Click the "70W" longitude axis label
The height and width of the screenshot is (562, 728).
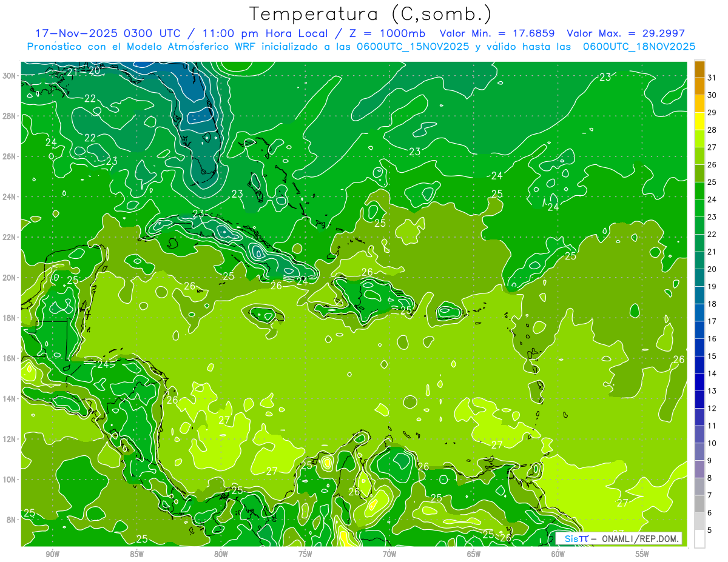(x=389, y=554)
